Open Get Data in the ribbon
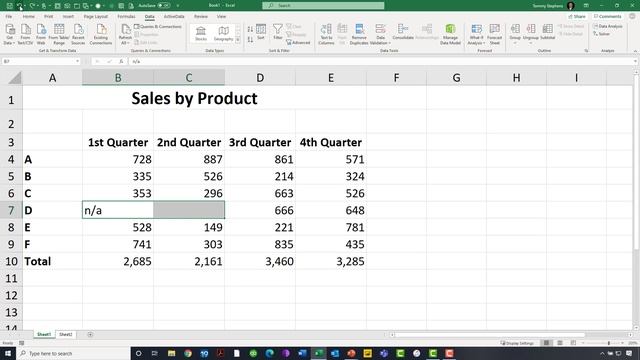Screen dimensions: 640x360 click(x=9, y=34)
